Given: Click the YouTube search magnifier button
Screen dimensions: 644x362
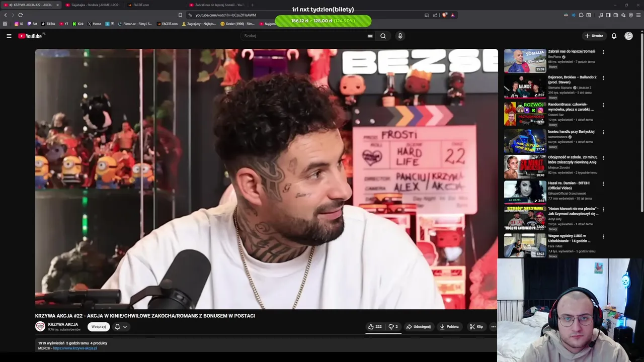Looking at the screenshot, I should coord(383,36).
